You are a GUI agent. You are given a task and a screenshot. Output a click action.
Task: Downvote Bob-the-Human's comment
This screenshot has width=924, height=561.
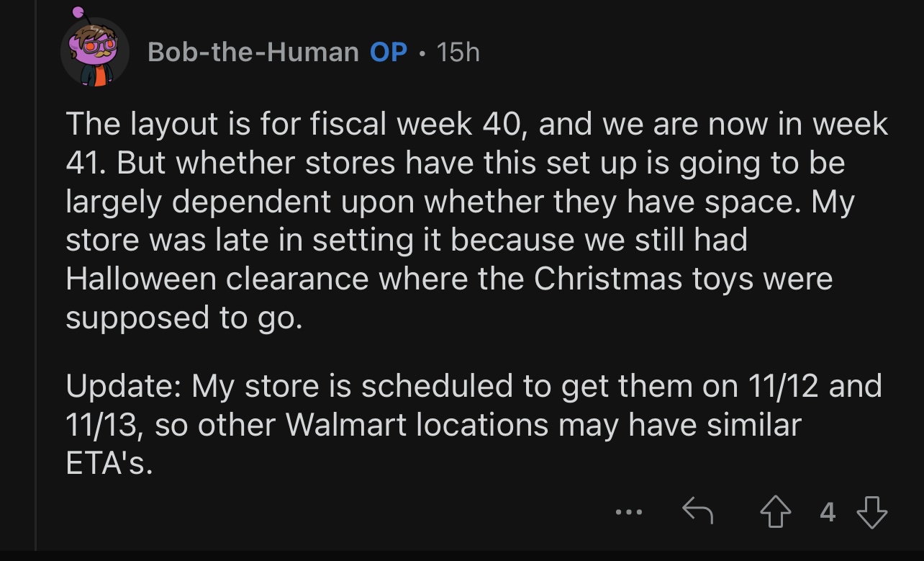tap(871, 512)
